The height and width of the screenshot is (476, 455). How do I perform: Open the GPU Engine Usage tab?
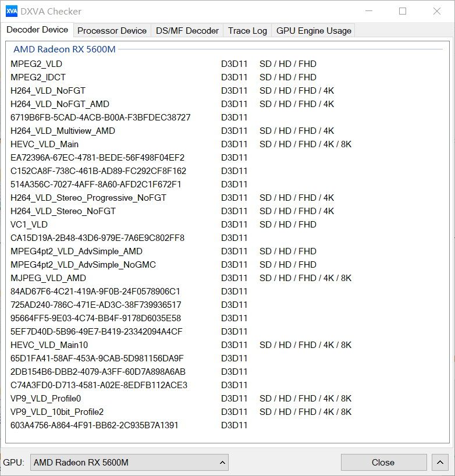(x=314, y=31)
